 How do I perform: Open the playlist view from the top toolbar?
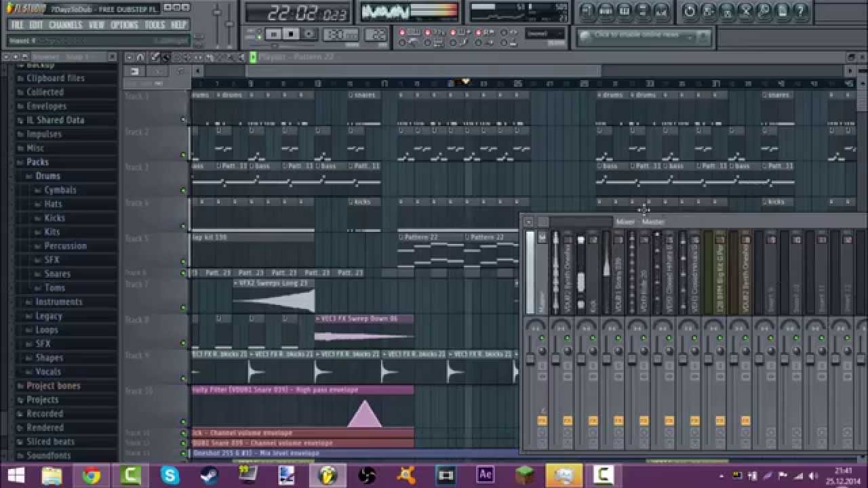(x=588, y=12)
